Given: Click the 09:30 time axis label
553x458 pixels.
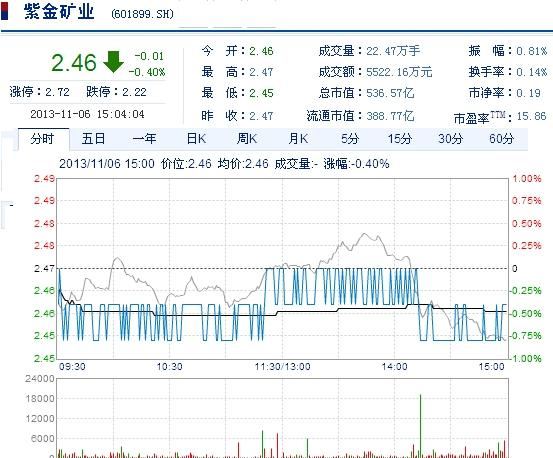Looking at the screenshot, I should pyautogui.click(x=72, y=367).
